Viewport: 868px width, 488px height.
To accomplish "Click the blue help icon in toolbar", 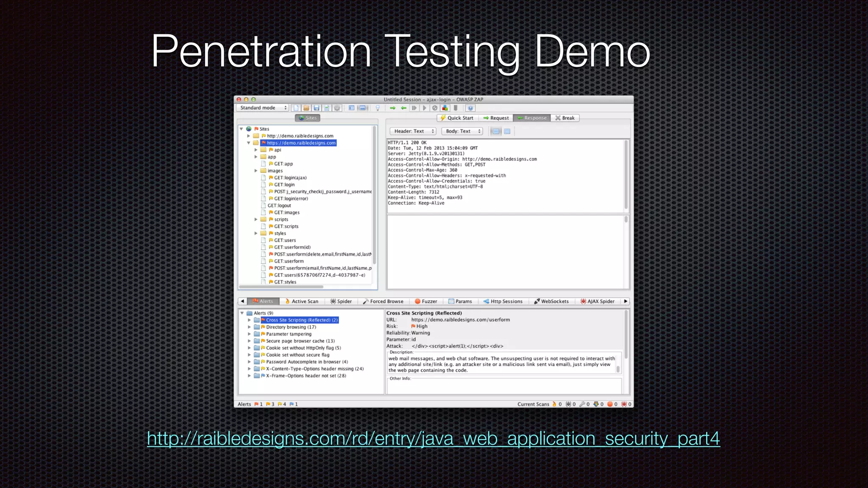I will click(x=470, y=108).
